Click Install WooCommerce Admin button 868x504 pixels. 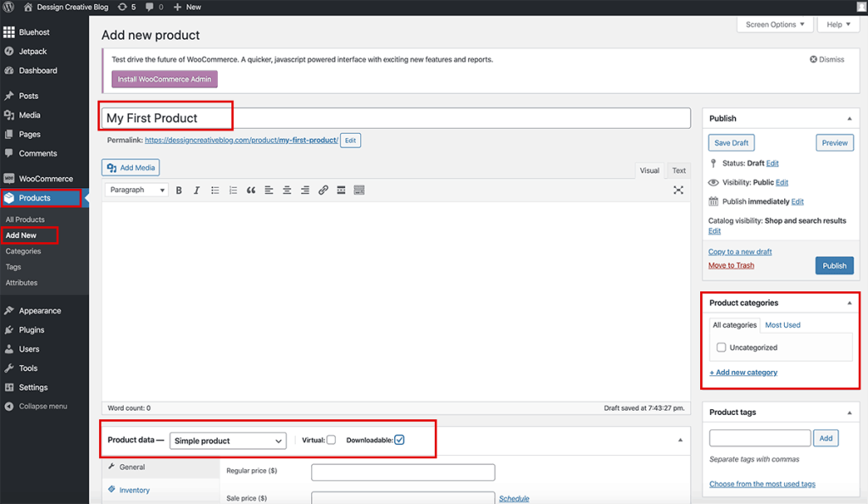point(164,79)
